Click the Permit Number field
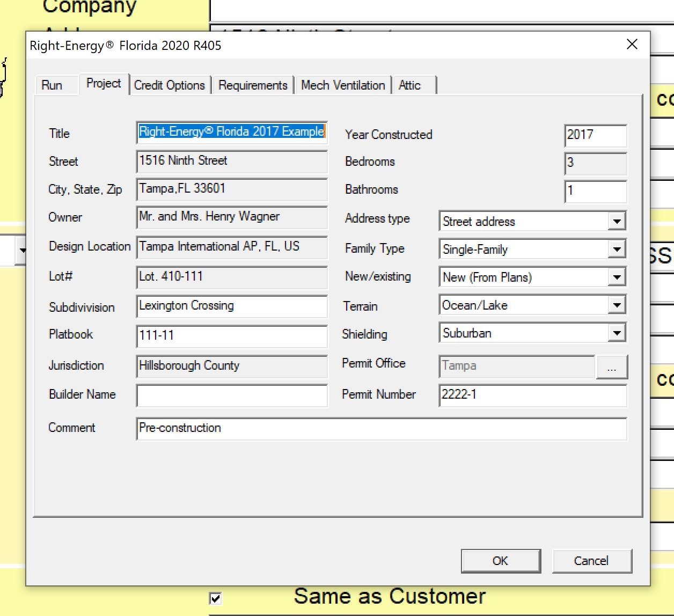 pyautogui.click(x=533, y=395)
